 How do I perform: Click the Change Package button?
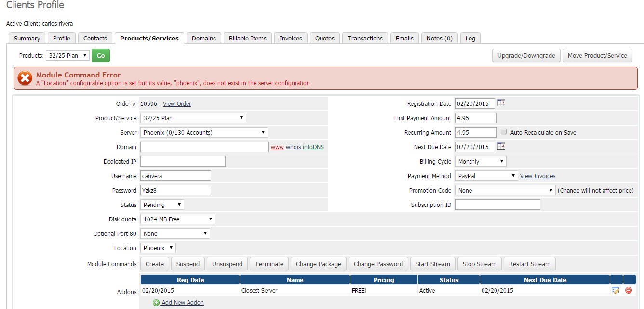click(x=318, y=264)
